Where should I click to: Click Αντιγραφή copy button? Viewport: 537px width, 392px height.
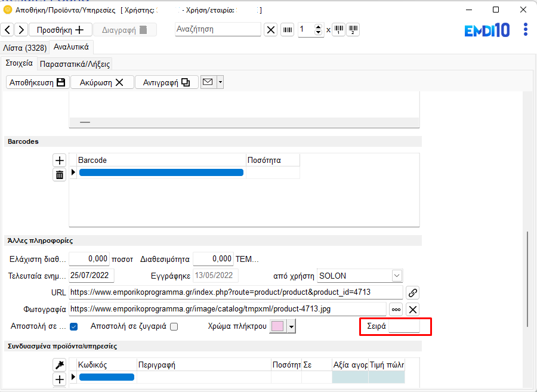coord(166,82)
